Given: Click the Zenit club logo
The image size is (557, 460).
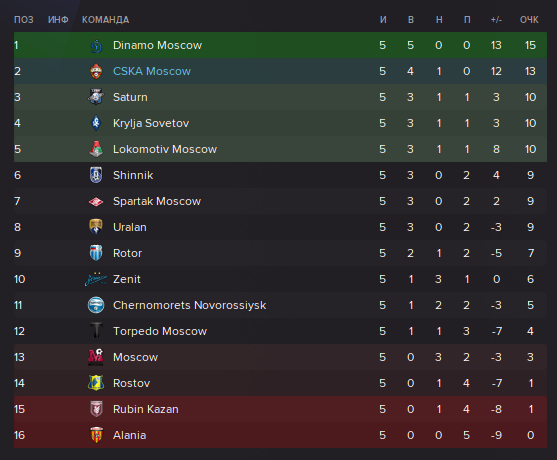Looking at the screenshot, I should (96, 279).
